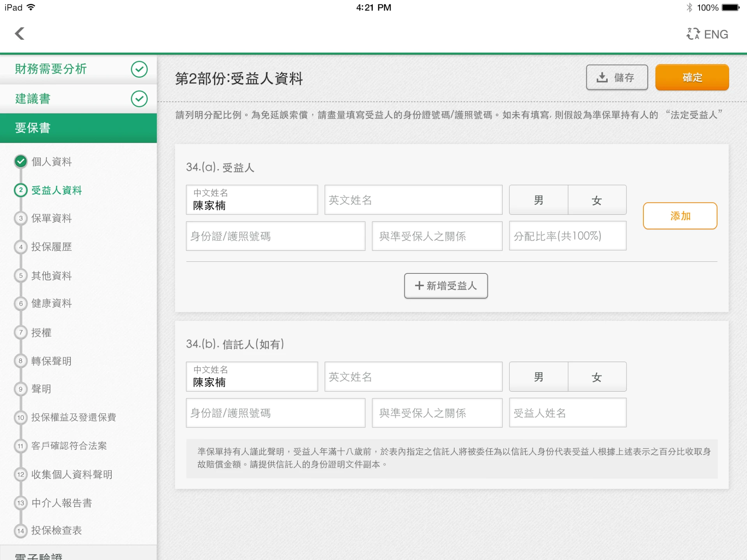Image resolution: width=747 pixels, height=560 pixels.
Task: Go to 受益人資料 step
Action: pyautogui.click(x=57, y=190)
